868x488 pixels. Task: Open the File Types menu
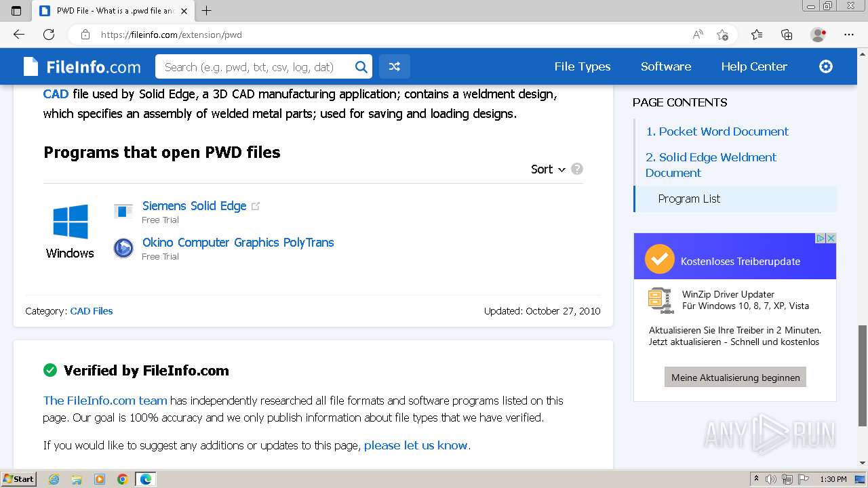coord(583,66)
